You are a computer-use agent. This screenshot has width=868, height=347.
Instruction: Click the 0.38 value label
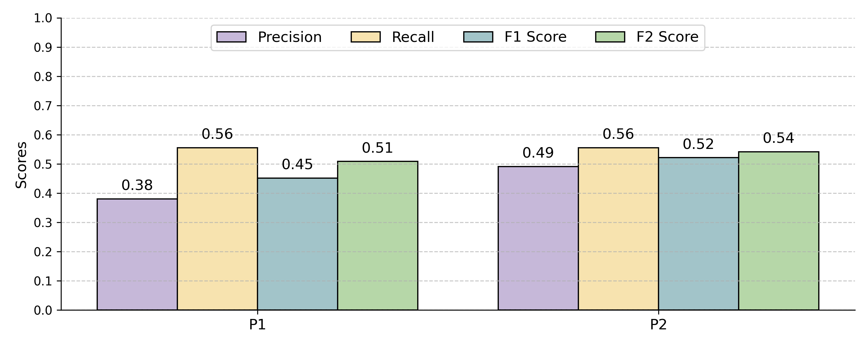(137, 185)
